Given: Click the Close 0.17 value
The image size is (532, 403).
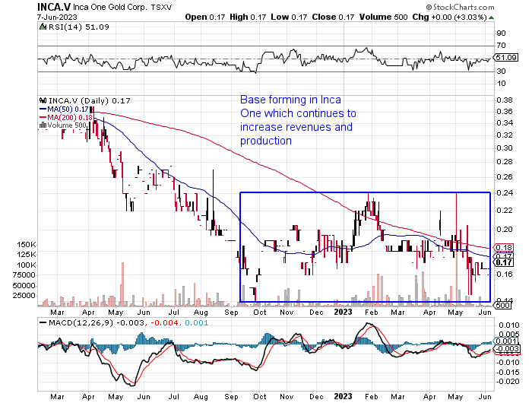Looking at the screenshot, I should click(333, 17).
